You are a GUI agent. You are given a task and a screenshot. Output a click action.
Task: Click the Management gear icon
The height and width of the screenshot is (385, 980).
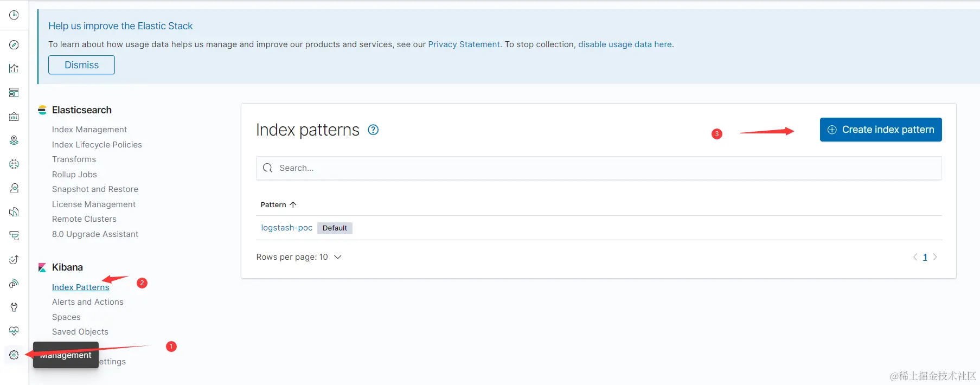[x=14, y=355]
